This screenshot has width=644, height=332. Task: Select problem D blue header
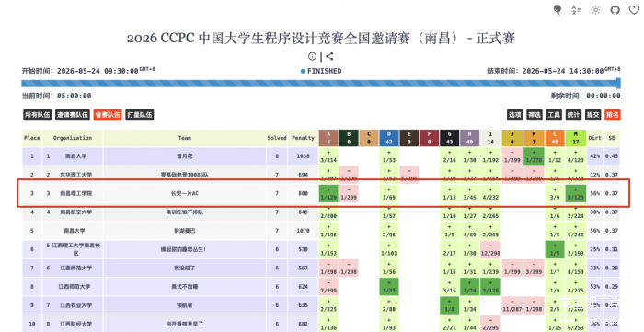[389, 138]
